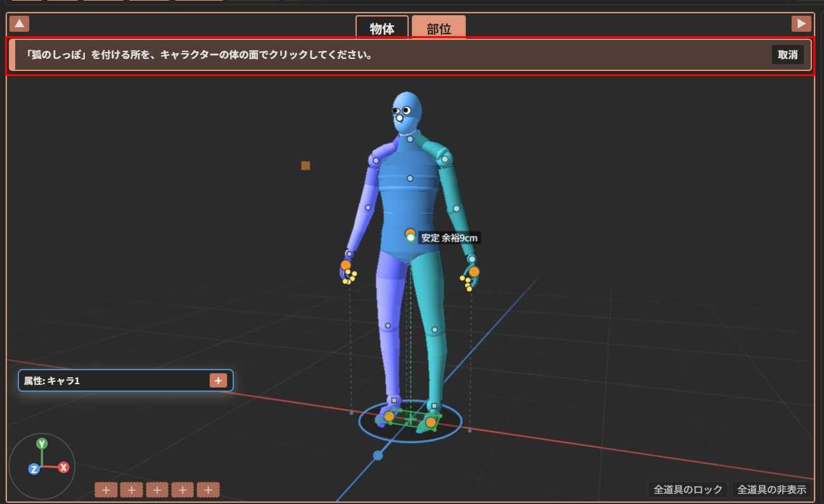The image size is (824, 504).
Task: Click the character's white nose marker
Action: point(399,119)
